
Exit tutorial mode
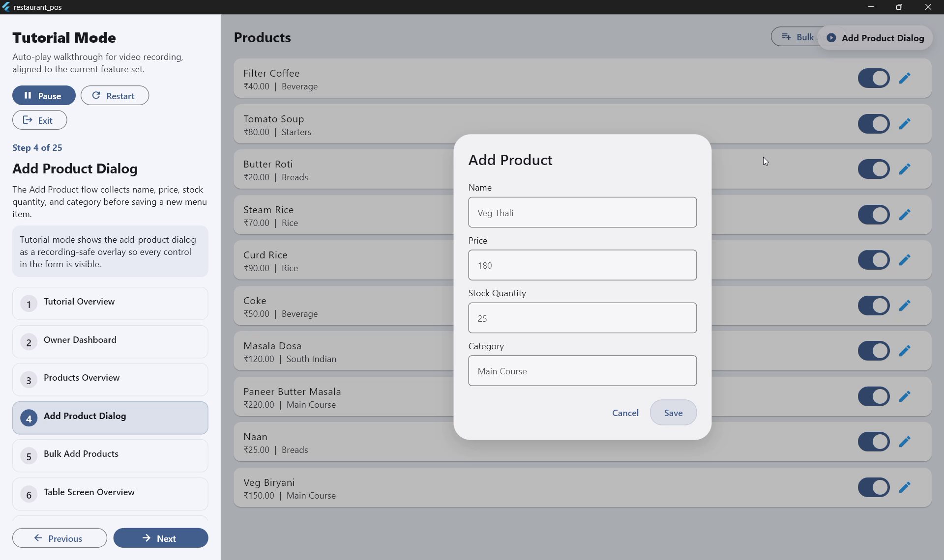[39, 120]
